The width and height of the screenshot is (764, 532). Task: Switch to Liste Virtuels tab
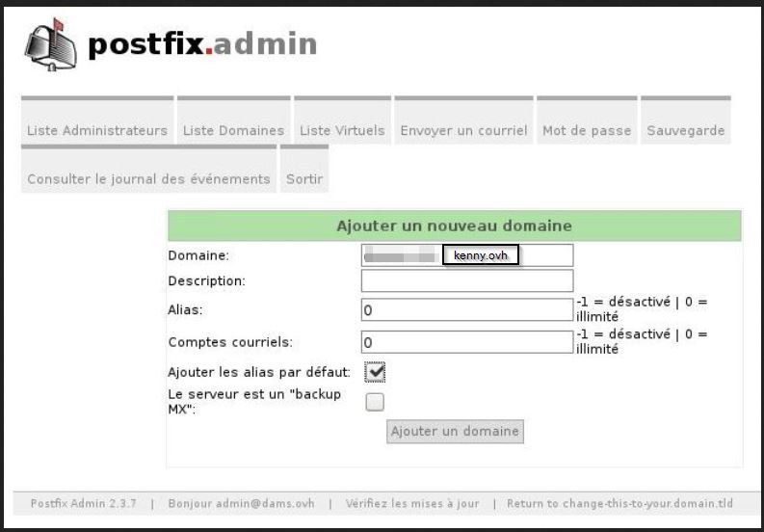[x=342, y=130]
